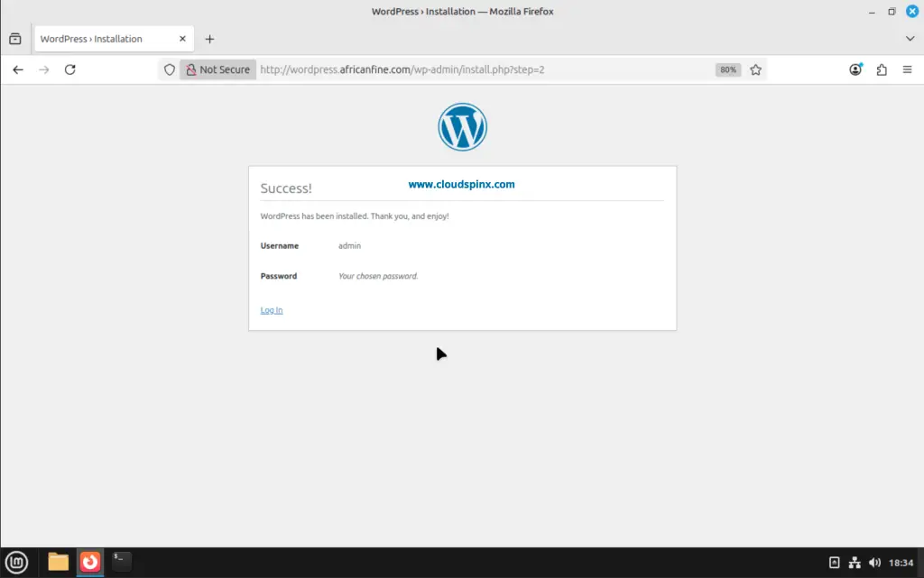Open the Firefox account menu

pos(855,69)
